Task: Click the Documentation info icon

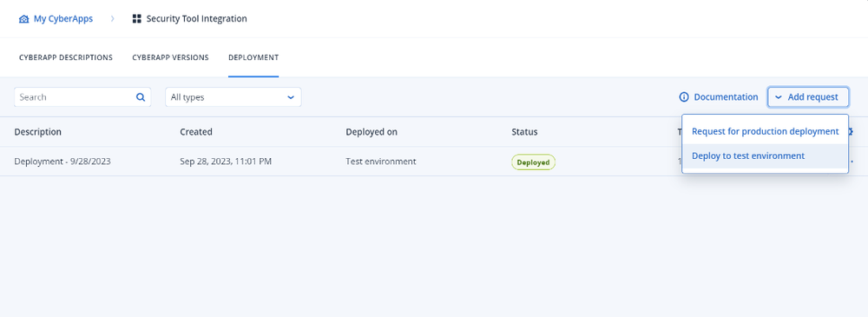Action: (x=684, y=97)
